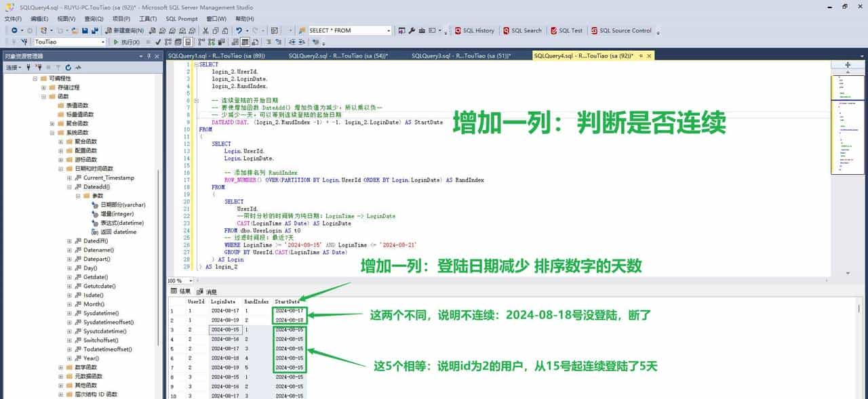The height and width of the screenshot is (399, 868).
Task: Expand the Datediff() function node
Action: coord(70,240)
